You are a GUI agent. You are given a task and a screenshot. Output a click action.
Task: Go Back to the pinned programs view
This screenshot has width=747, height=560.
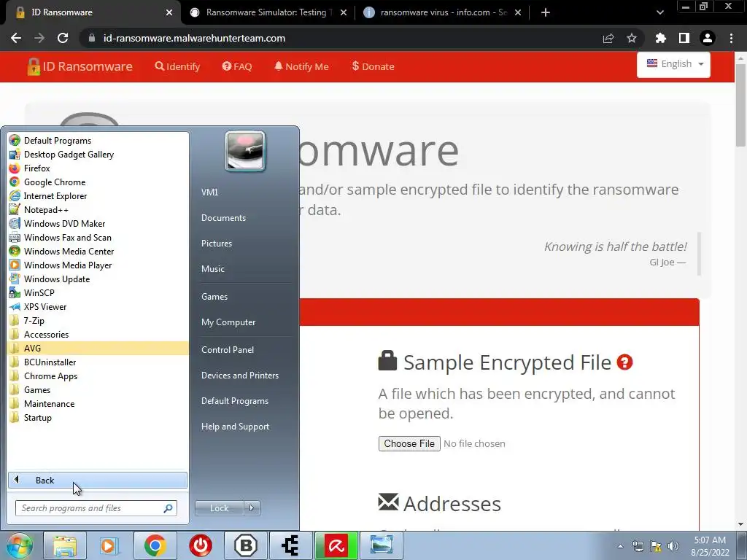(98, 480)
